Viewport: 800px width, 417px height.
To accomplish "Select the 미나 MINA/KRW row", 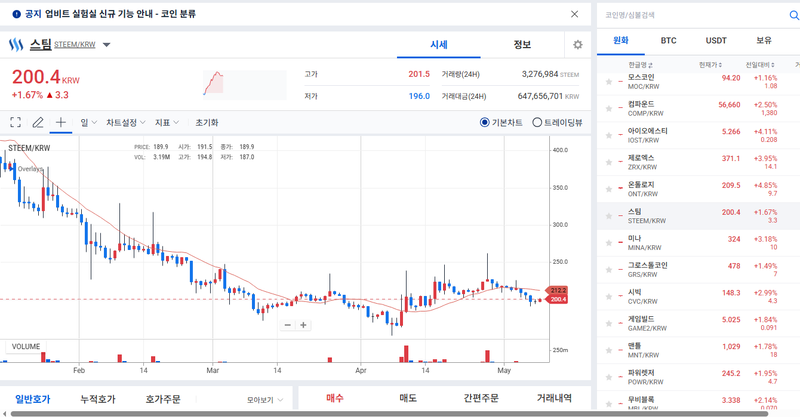I will tap(698, 243).
